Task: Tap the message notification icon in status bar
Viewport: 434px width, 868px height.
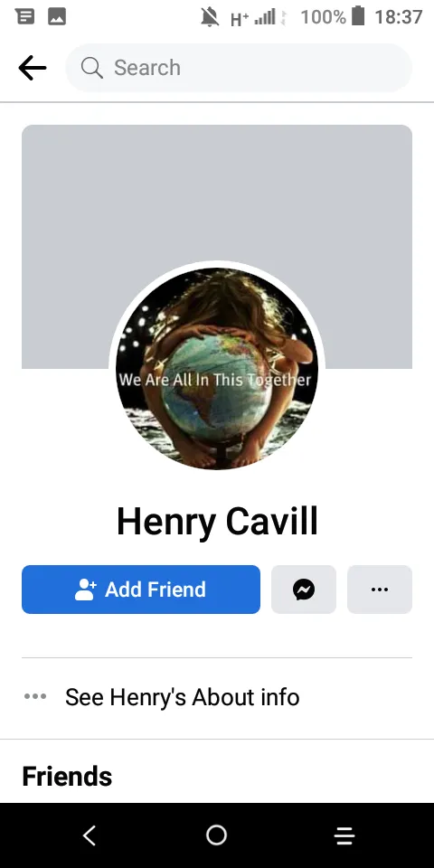Action: pyautogui.click(x=25, y=16)
